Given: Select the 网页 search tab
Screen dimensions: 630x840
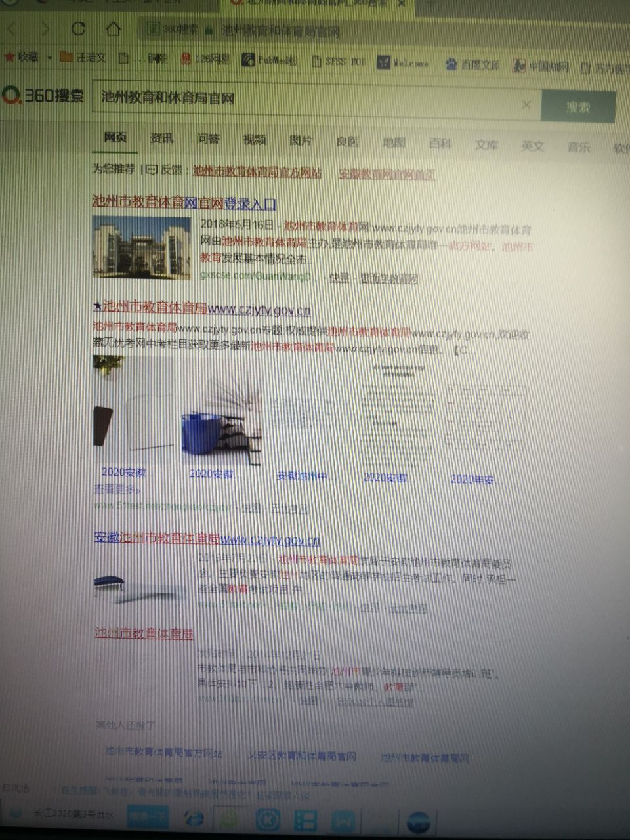Looking at the screenshot, I should pos(115,137).
